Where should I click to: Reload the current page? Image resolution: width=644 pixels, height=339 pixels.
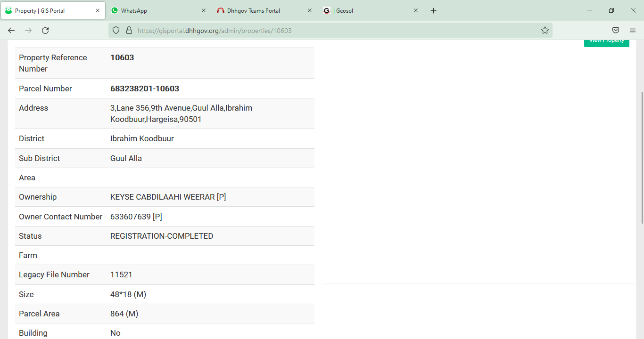coord(45,30)
